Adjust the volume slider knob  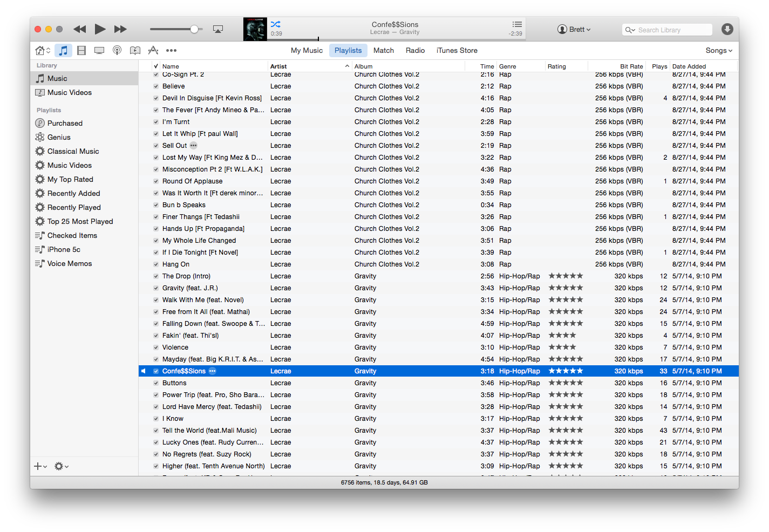(194, 29)
